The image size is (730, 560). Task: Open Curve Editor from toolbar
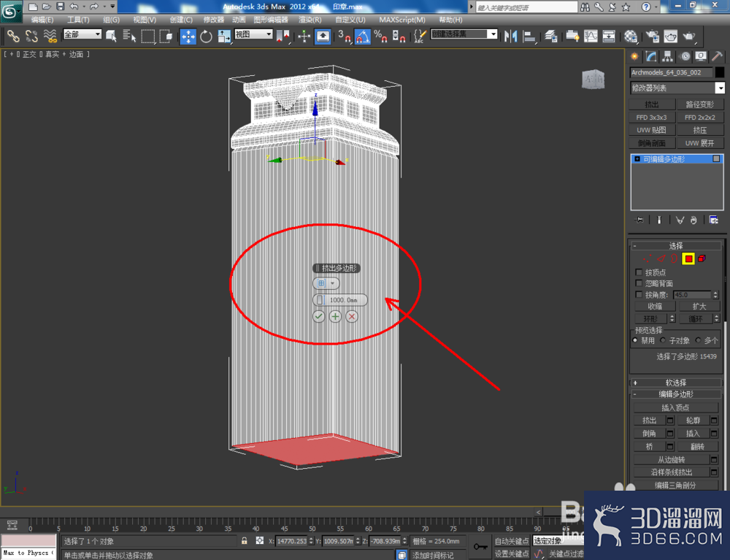[591, 36]
